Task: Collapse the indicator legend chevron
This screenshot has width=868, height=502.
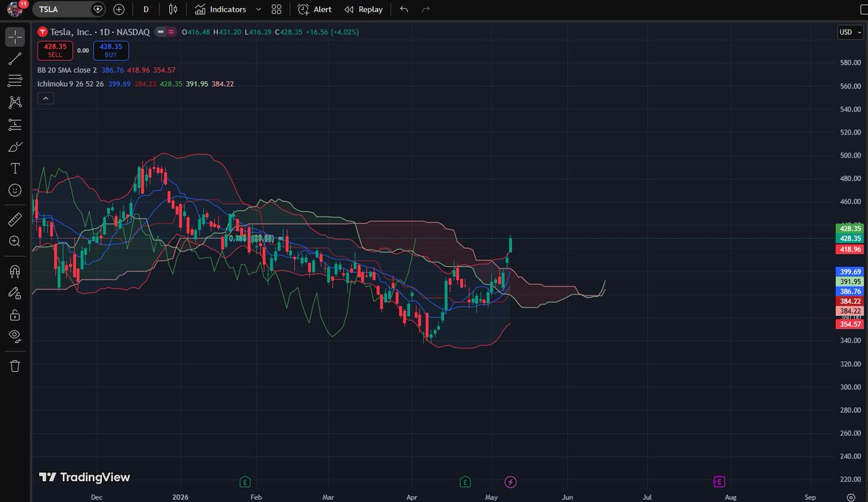Action: [45, 98]
